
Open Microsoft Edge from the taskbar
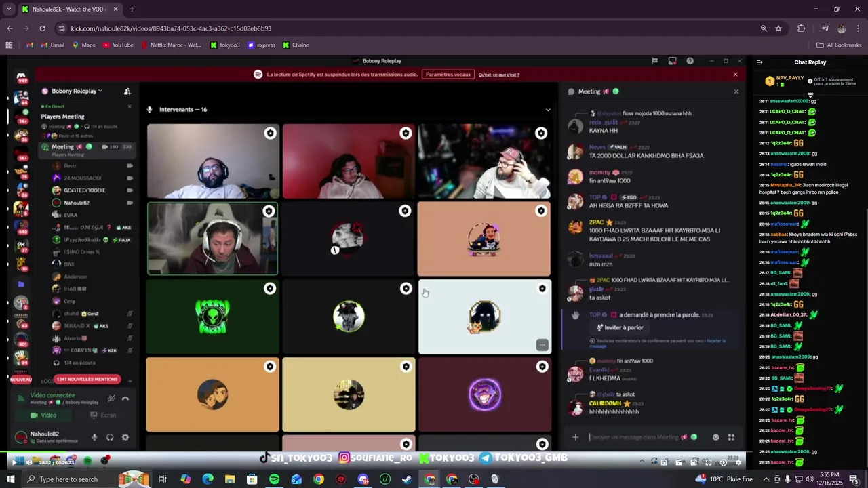[x=208, y=479]
